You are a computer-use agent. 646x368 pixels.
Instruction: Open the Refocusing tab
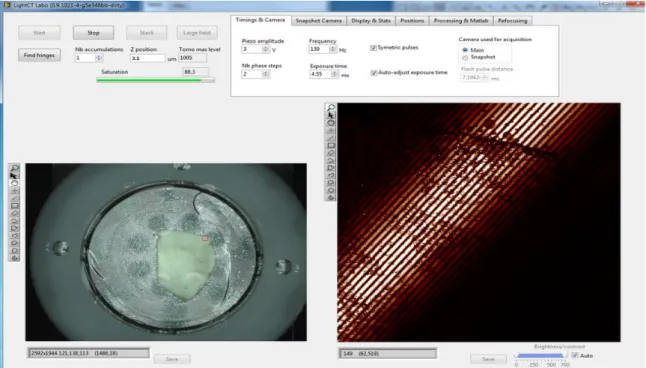tap(512, 21)
